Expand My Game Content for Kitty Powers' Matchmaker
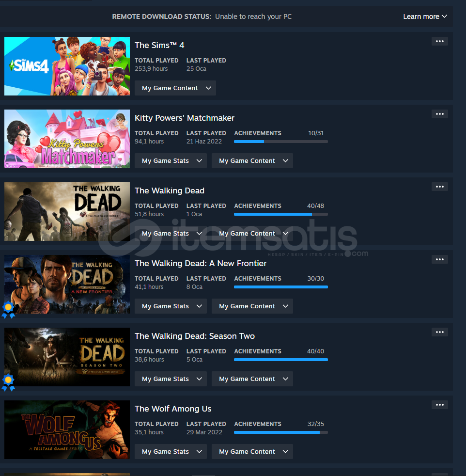Viewport: 466px width, 476px height. pyautogui.click(x=252, y=160)
